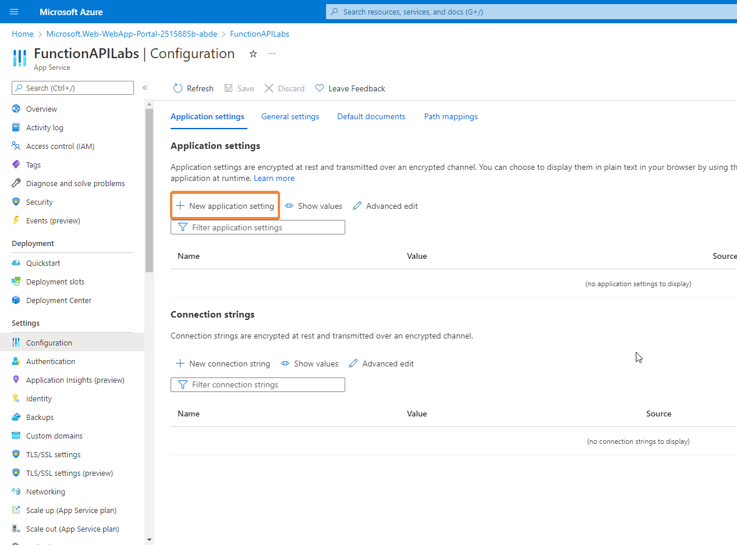Click the FunctionAPILabs breadcrumb link
The image size is (737, 545).
[x=259, y=34]
